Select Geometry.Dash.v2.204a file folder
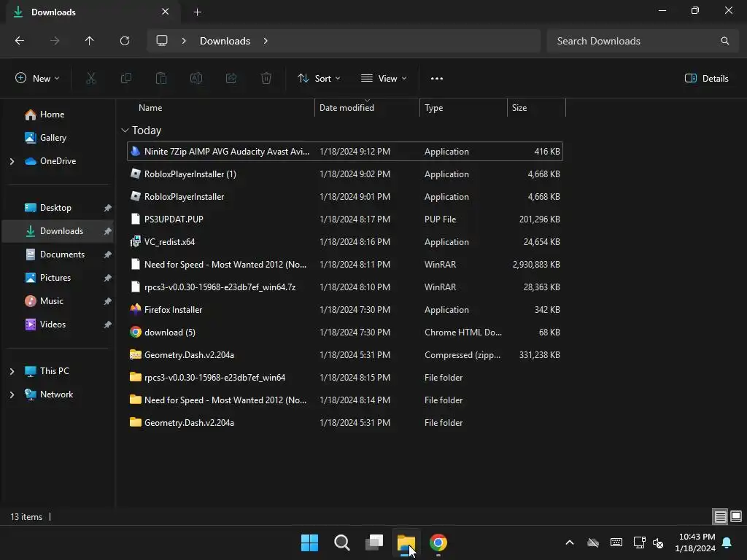Image resolution: width=747 pixels, height=560 pixels. click(x=345, y=423)
